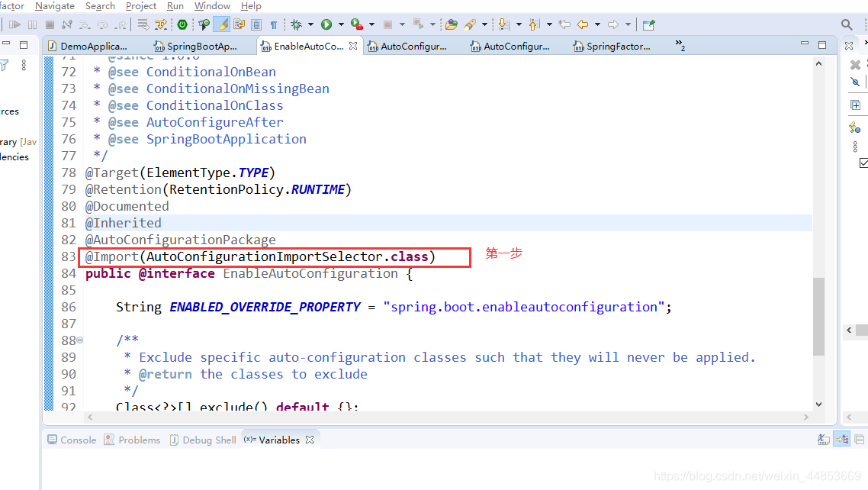Open the Project menu
Screen dimensions: 868x490
(140, 6)
